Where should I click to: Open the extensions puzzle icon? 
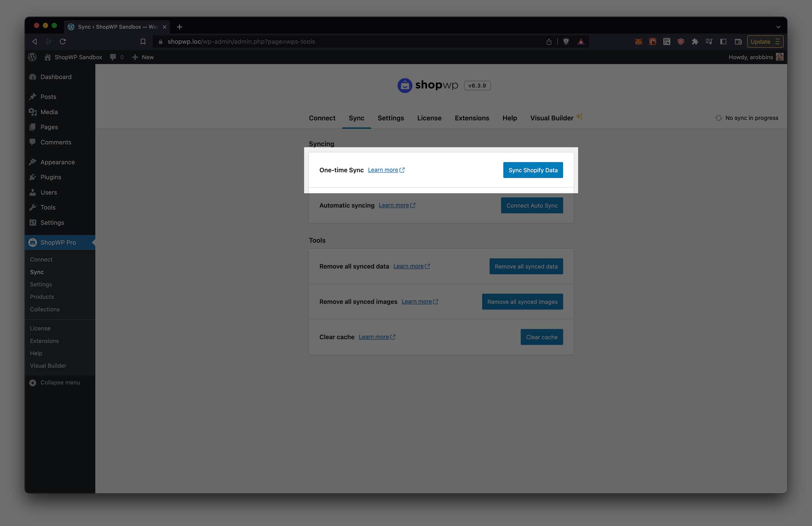(x=695, y=42)
